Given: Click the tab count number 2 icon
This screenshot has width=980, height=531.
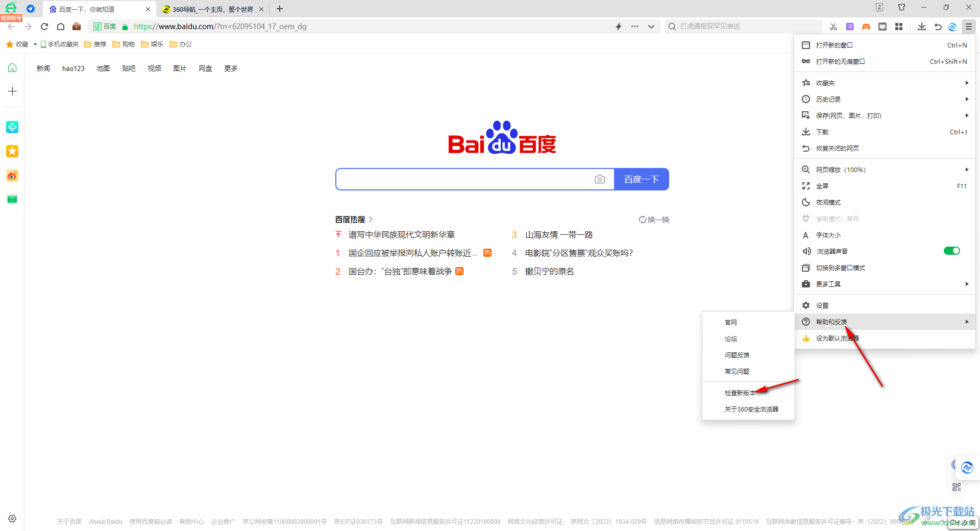Looking at the screenshot, I should click(x=879, y=7).
